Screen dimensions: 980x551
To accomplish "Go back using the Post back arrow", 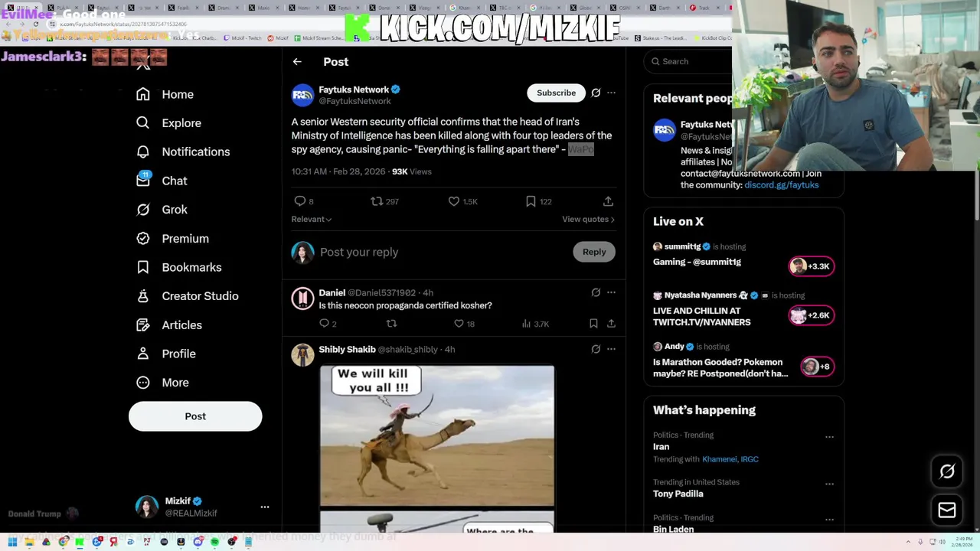I will (297, 62).
